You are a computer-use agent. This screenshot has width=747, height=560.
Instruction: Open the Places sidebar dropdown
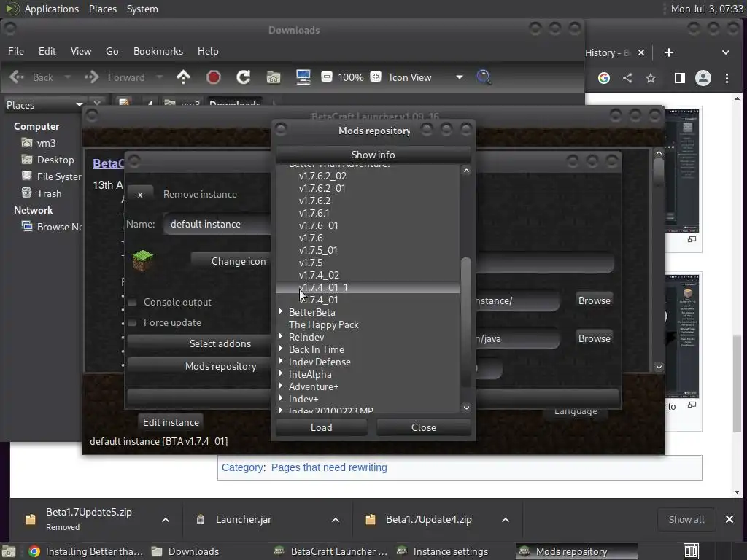[x=44, y=105]
